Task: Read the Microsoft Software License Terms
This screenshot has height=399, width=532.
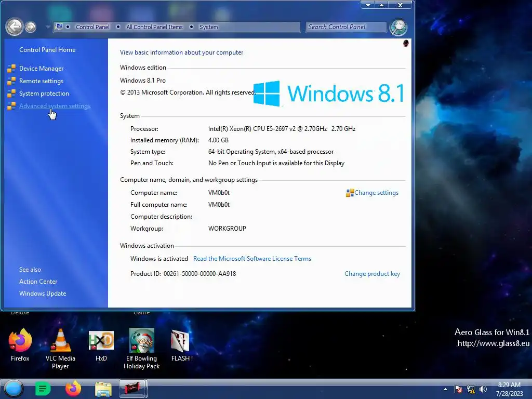Action: point(252,259)
